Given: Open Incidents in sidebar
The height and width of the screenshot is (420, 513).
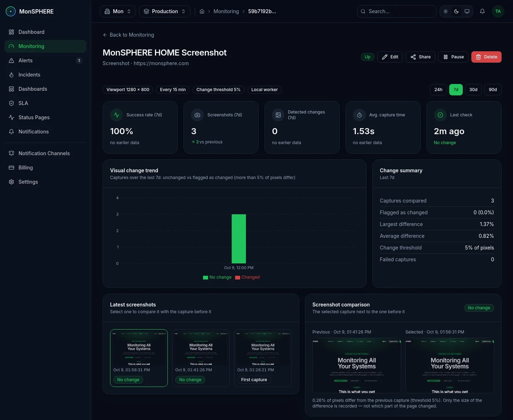Looking at the screenshot, I should click(45, 75).
